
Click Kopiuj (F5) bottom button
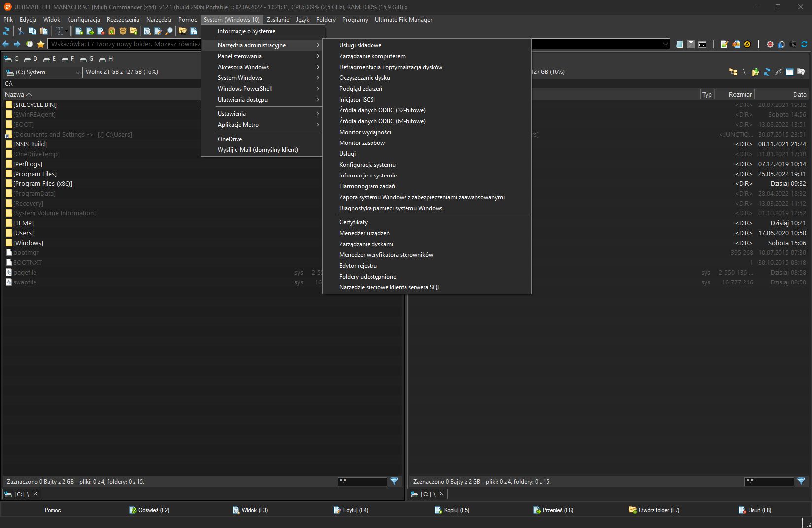452,510
